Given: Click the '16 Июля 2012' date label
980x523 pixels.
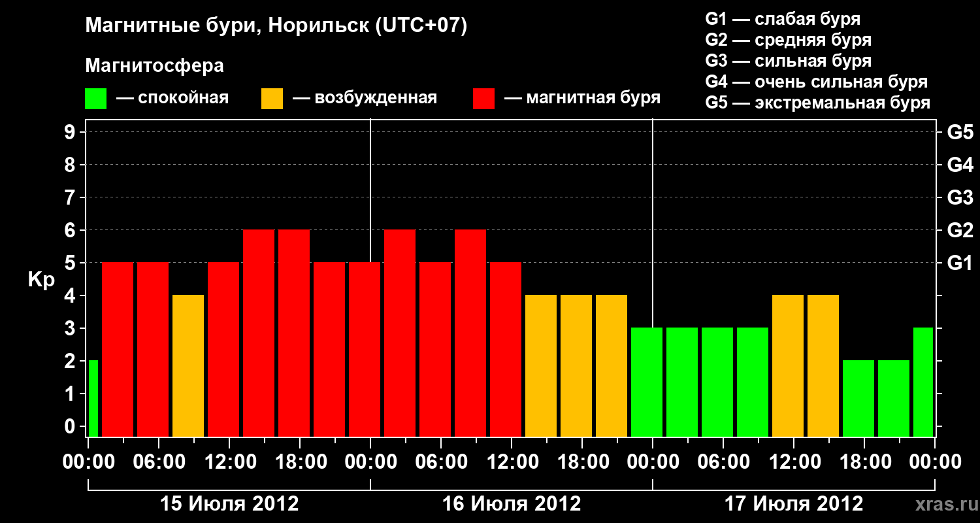Looking at the screenshot, I should coord(512,504).
